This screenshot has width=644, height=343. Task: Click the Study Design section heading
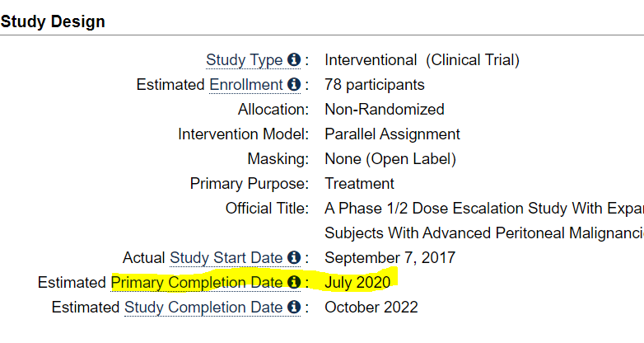(53, 21)
